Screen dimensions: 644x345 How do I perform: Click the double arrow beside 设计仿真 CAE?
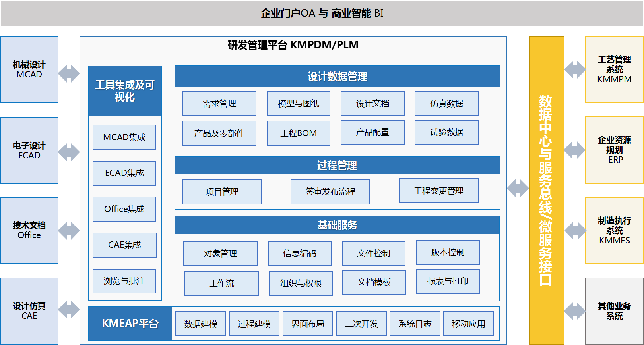[x=69, y=310]
